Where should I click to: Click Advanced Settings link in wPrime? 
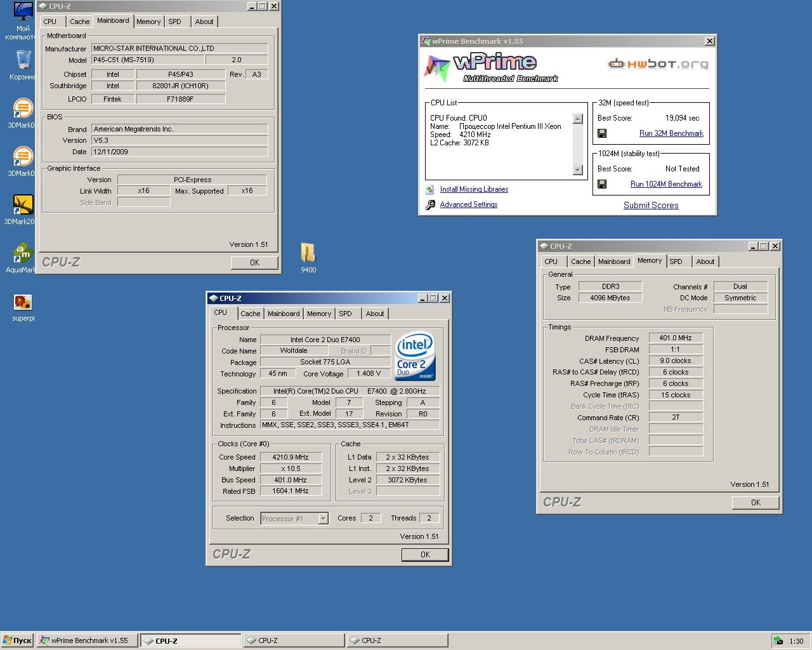(469, 204)
